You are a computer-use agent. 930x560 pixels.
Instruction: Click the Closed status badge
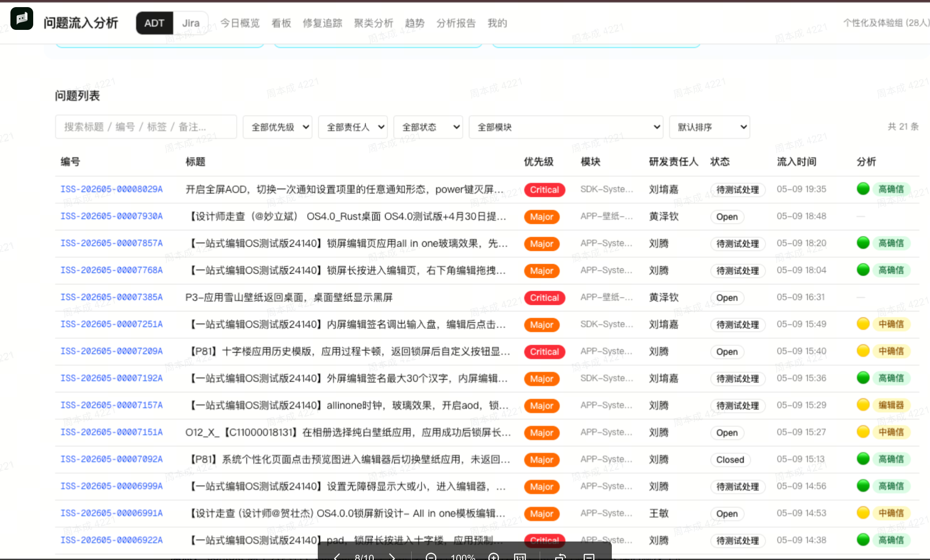click(730, 459)
